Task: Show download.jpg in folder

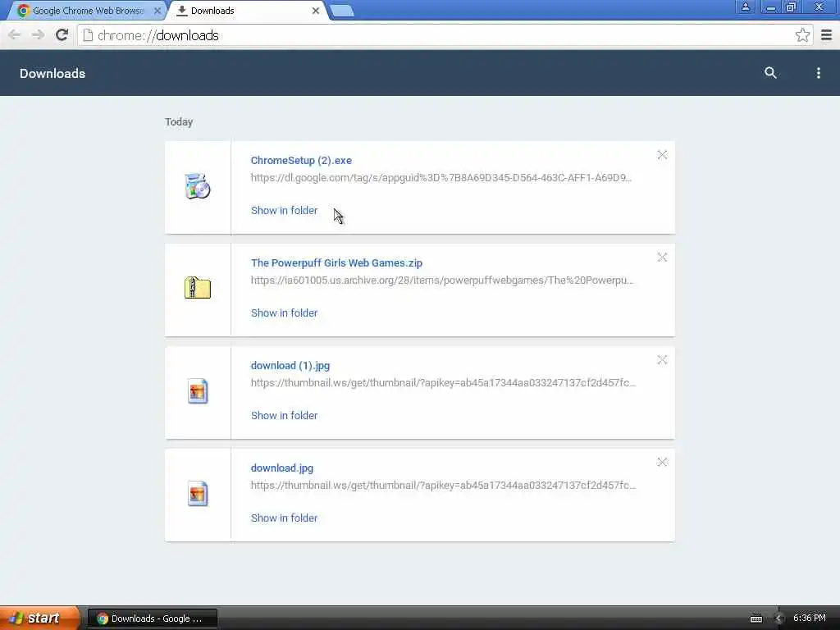Action: (x=284, y=518)
